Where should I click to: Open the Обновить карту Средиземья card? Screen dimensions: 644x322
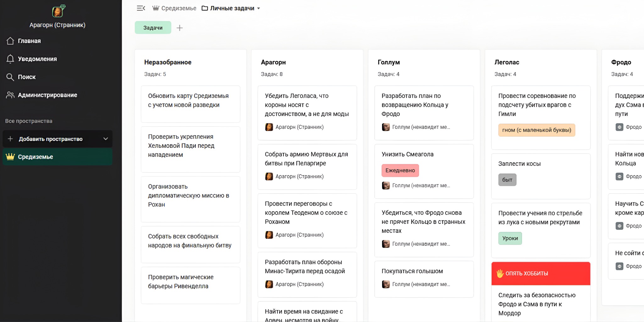(x=191, y=104)
